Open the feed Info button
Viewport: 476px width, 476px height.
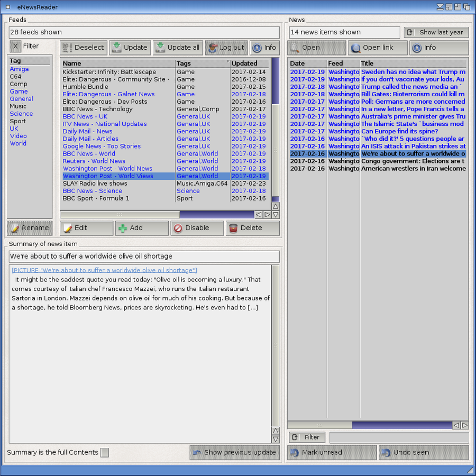point(264,48)
